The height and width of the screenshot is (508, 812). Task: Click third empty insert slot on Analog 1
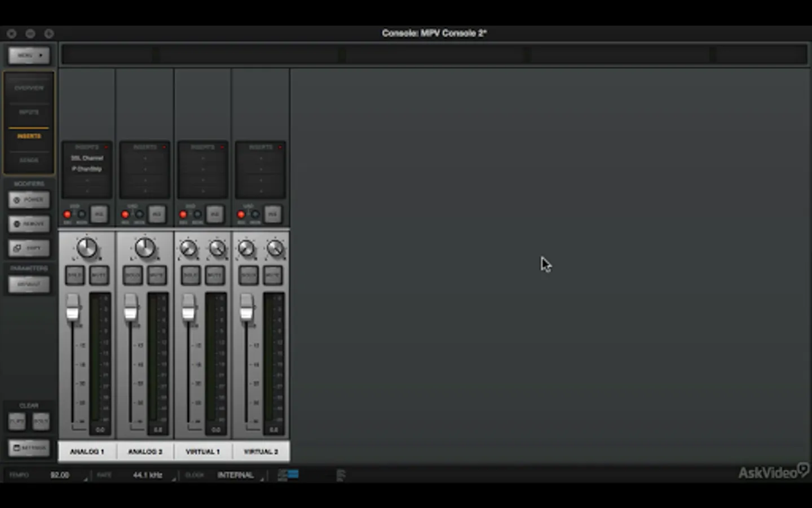point(87,180)
